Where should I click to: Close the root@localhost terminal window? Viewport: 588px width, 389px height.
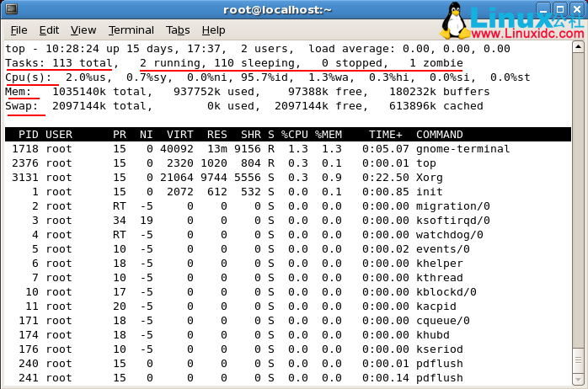[577, 9]
